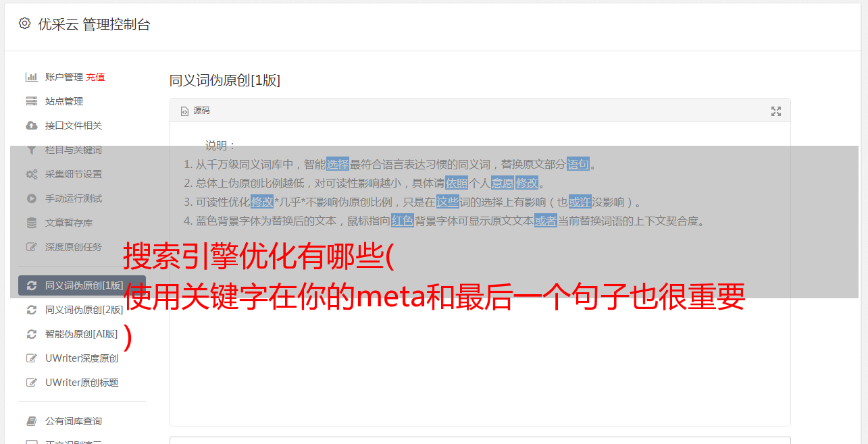Image resolution: width=868 pixels, height=444 pixels.
Task: Click the highlighted word 选择 in the editor
Action: pos(338,164)
